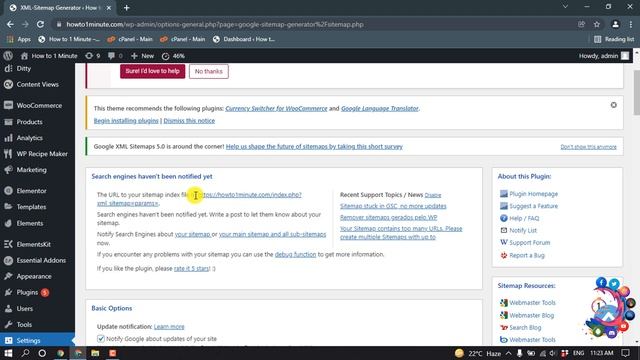Click the WordPress logo in the admin bar

point(8,56)
